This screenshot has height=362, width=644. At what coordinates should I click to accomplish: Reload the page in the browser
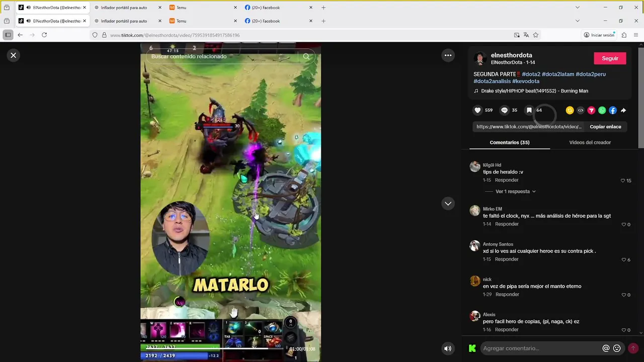click(x=44, y=35)
